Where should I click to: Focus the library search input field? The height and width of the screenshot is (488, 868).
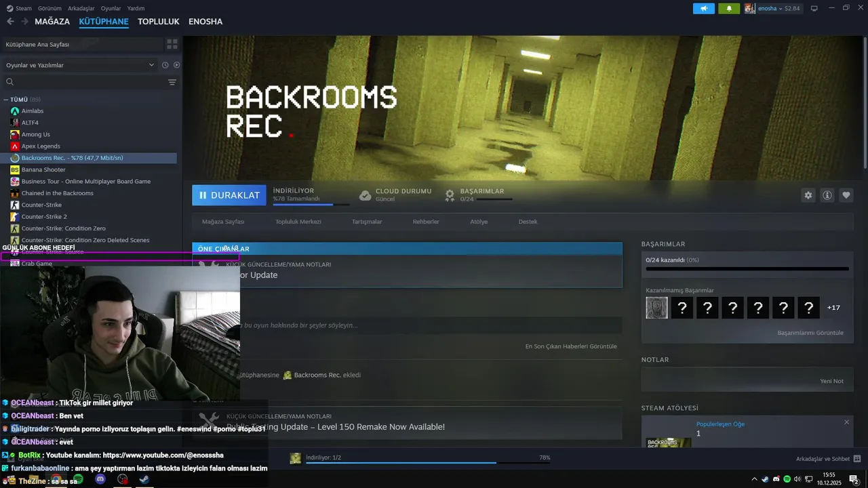click(x=90, y=82)
